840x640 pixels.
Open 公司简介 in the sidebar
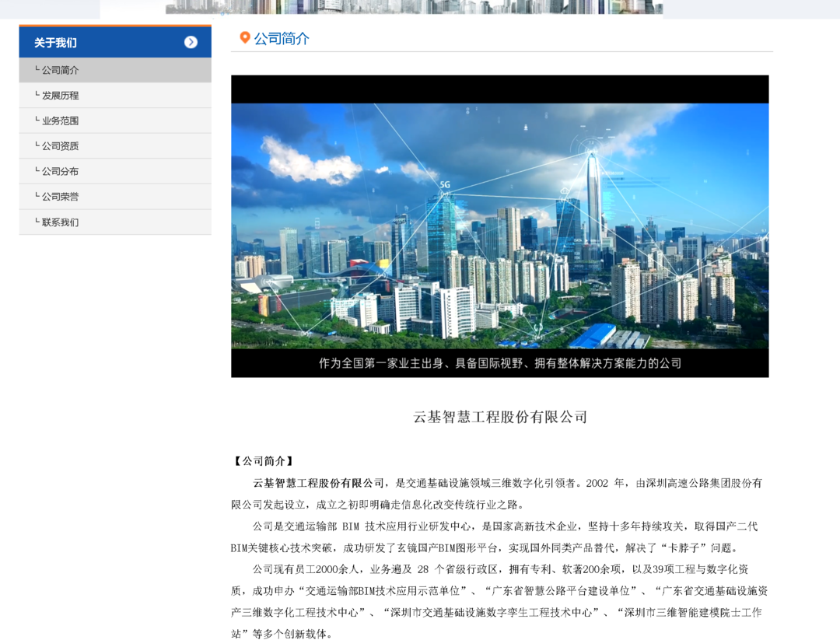[60, 70]
